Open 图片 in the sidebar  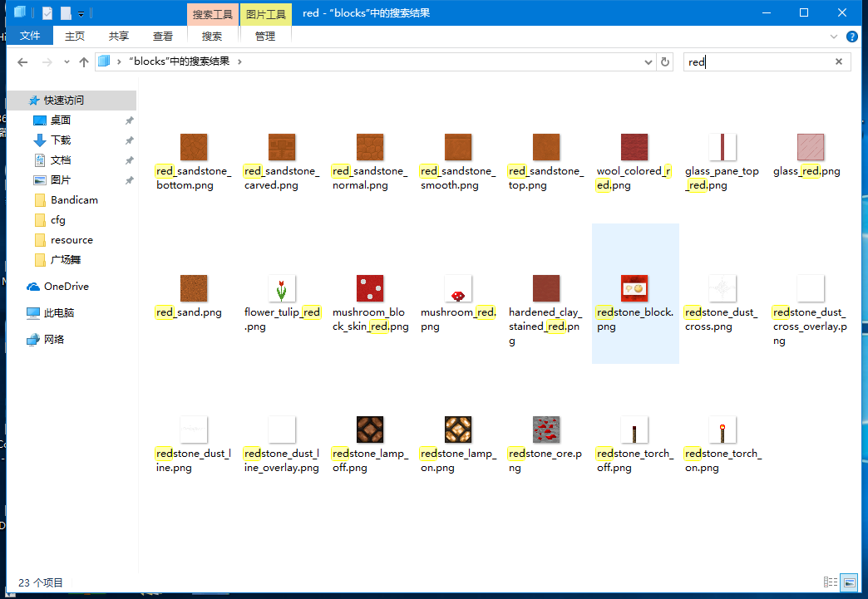(61, 179)
